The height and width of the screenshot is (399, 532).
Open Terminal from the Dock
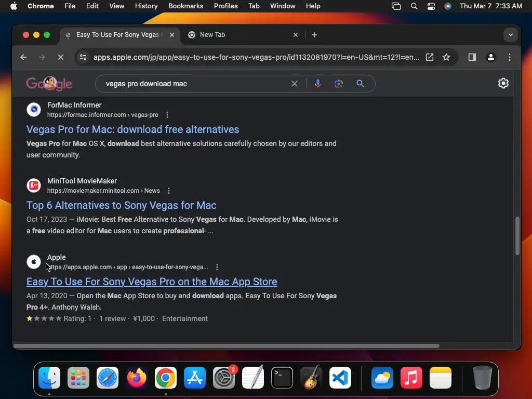[282, 378]
